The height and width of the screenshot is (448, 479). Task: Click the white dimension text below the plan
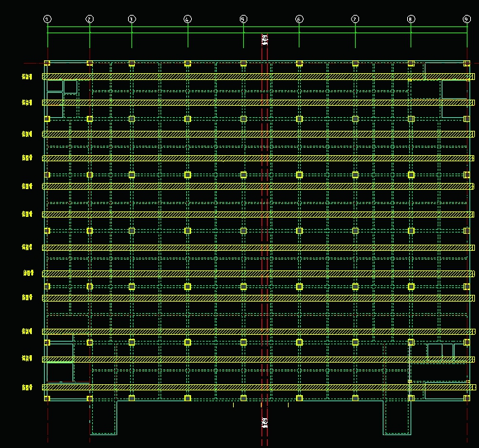coord(265,422)
